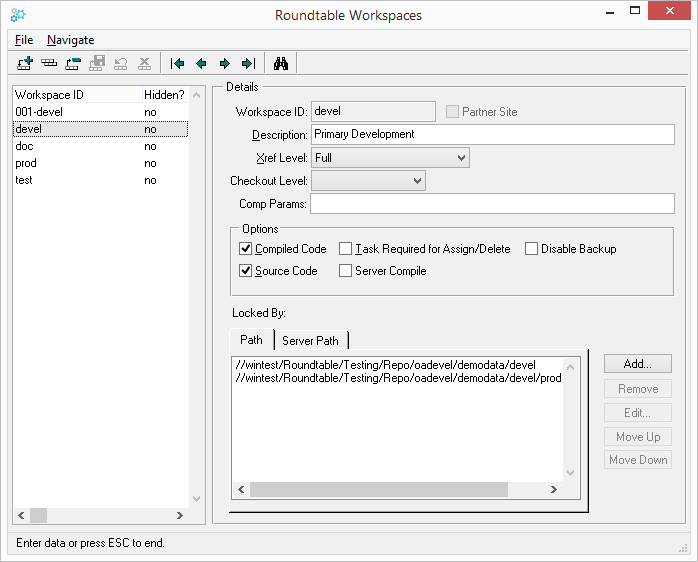This screenshot has width=698, height=562.
Task: Go to the next record arrow
Action: pos(225,64)
